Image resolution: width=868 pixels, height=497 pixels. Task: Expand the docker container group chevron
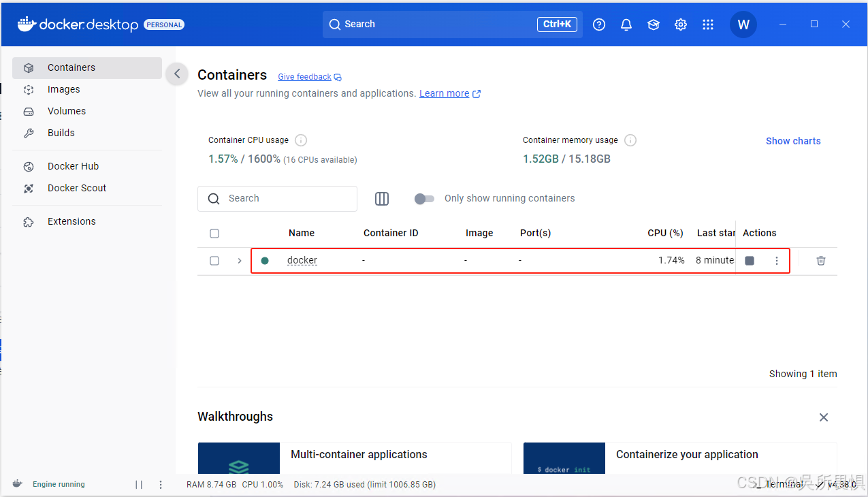click(240, 261)
